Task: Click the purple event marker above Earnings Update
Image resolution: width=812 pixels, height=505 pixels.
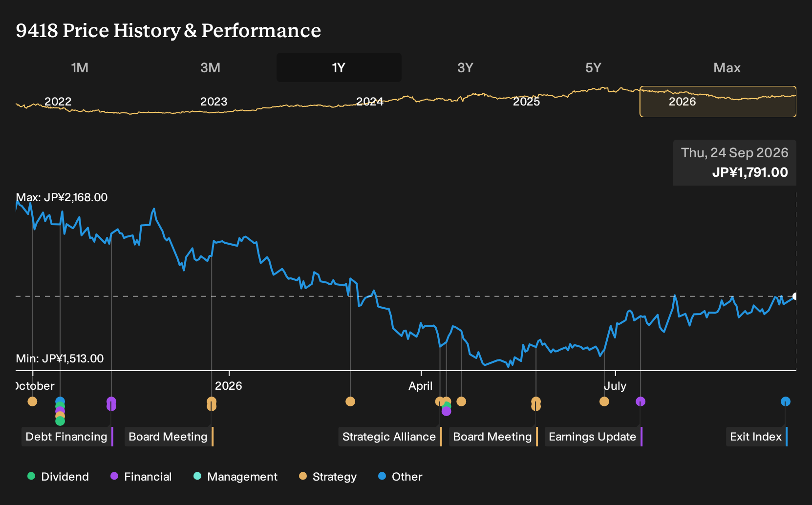Action: click(x=641, y=401)
